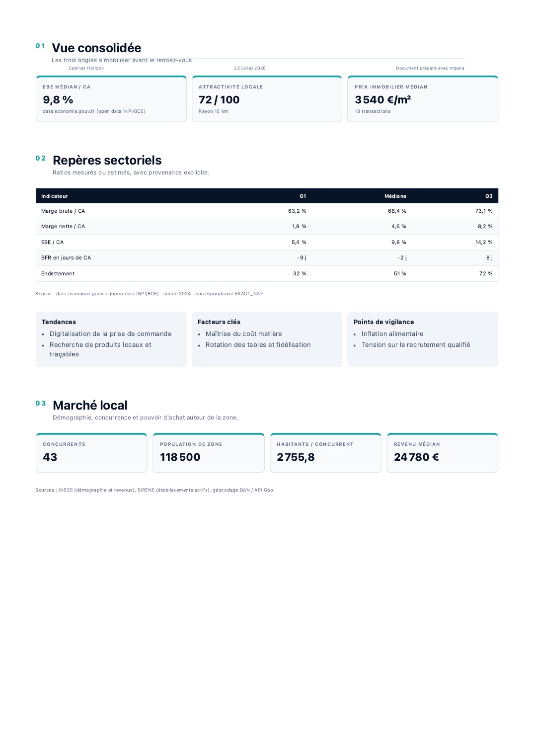Click the 'Facteurs clés' card title
Screen dimensions: 534x756
tap(219, 322)
